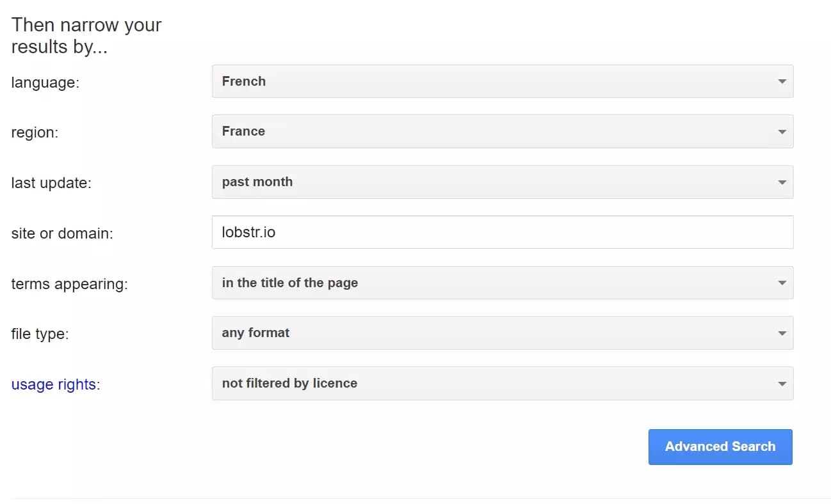Screen dimensions: 831x504
Task: Click the file type dropdown chevron
Action: pyautogui.click(x=782, y=333)
